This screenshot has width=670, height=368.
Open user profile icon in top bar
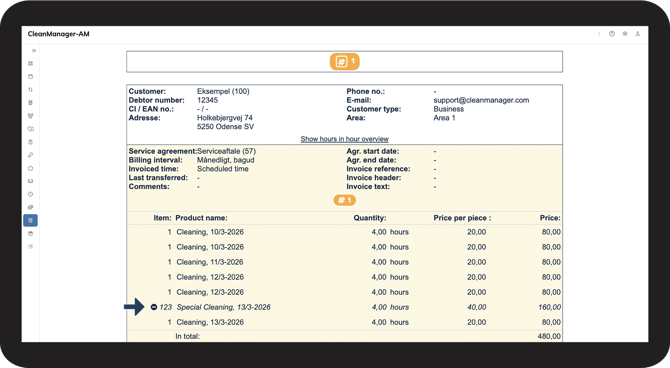point(638,34)
